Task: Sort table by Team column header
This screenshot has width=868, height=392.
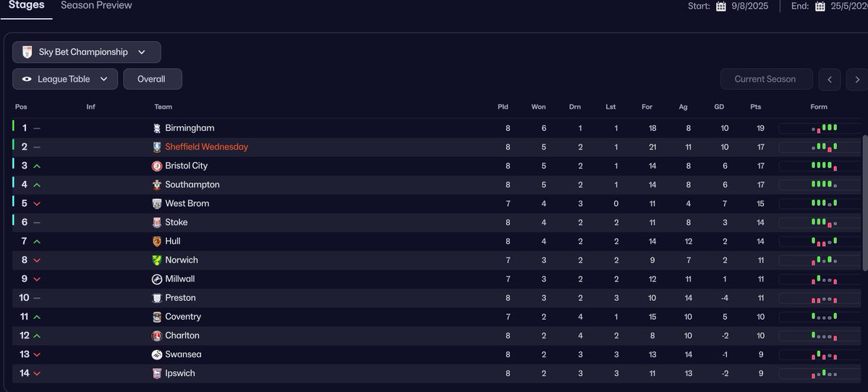Action: [163, 107]
